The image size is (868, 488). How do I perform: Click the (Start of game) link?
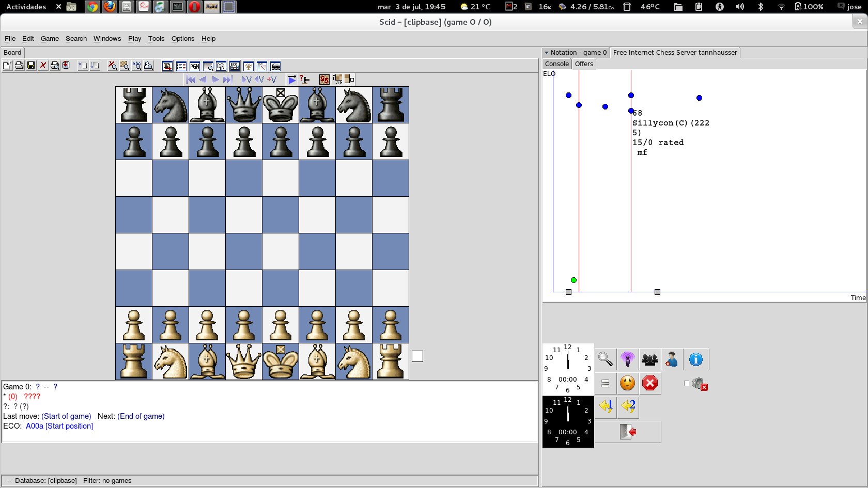pyautogui.click(x=66, y=416)
